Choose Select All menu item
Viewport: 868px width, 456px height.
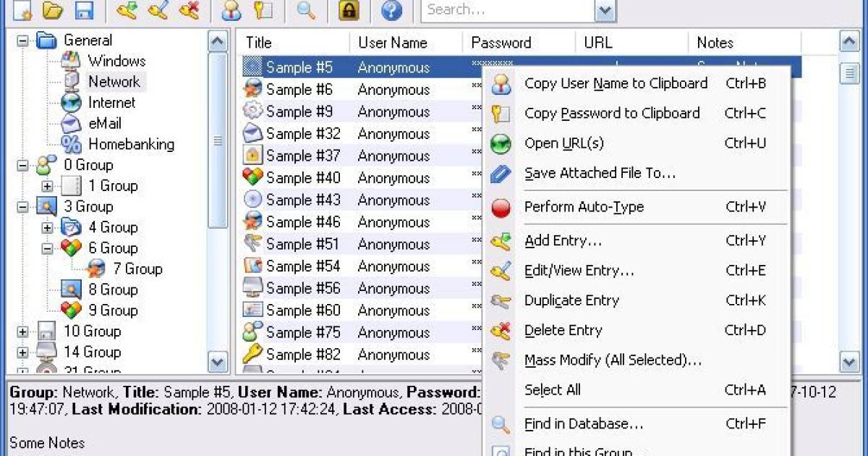pos(637,389)
